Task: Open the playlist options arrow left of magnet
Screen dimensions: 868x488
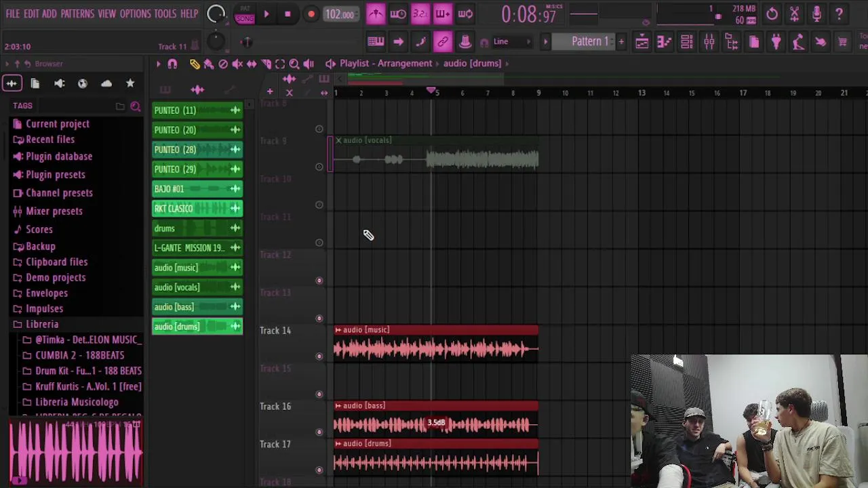Action: [158, 64]
